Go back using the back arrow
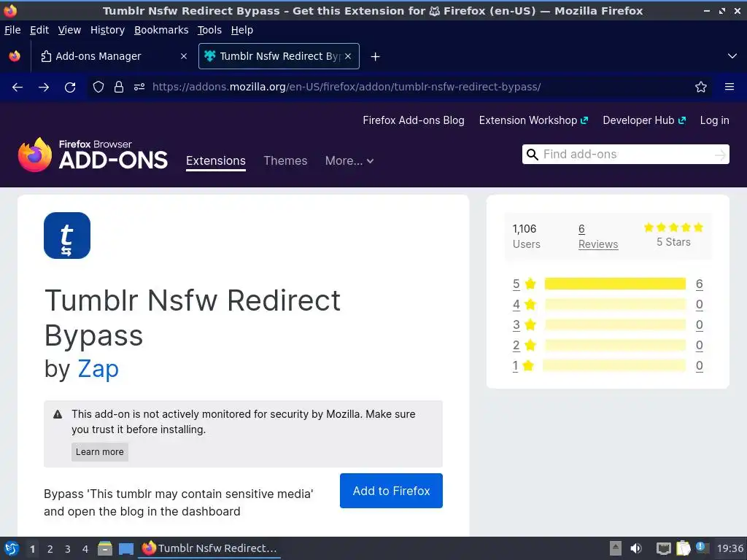Image resolution: width=747 pixels, height=560 pixels. 18,87
